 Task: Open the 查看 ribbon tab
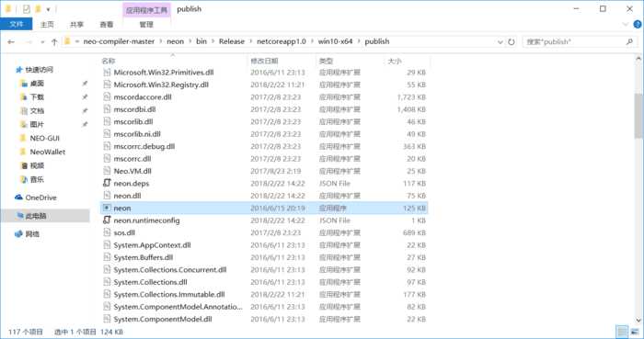click(x=107, y=25)
